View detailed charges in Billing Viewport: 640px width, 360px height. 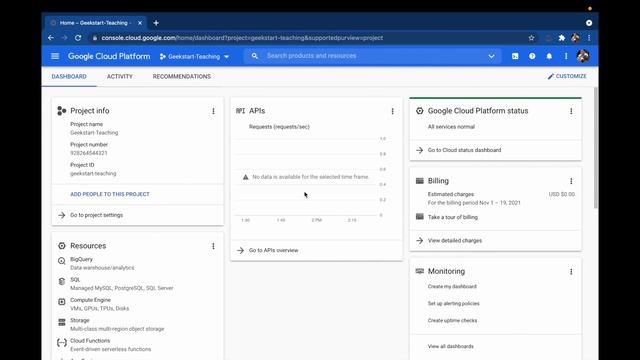pos(455,241)
